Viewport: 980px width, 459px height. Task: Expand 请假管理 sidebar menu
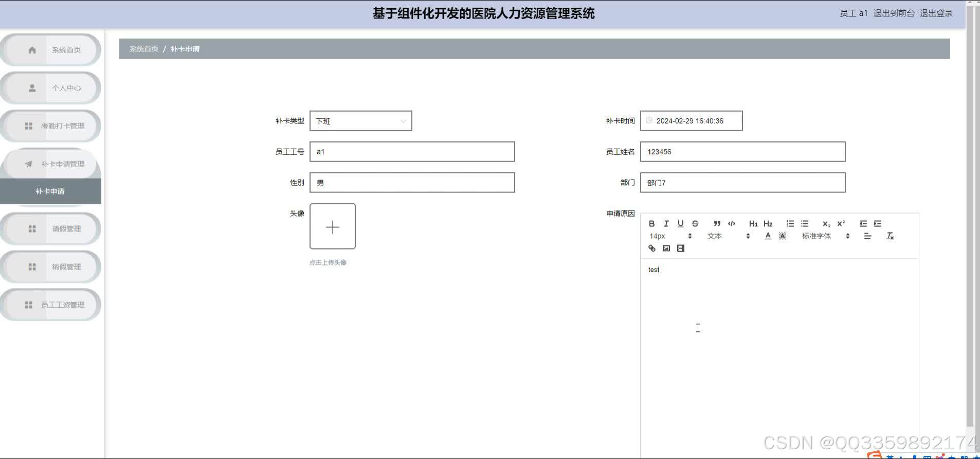(x=50, y=229)
